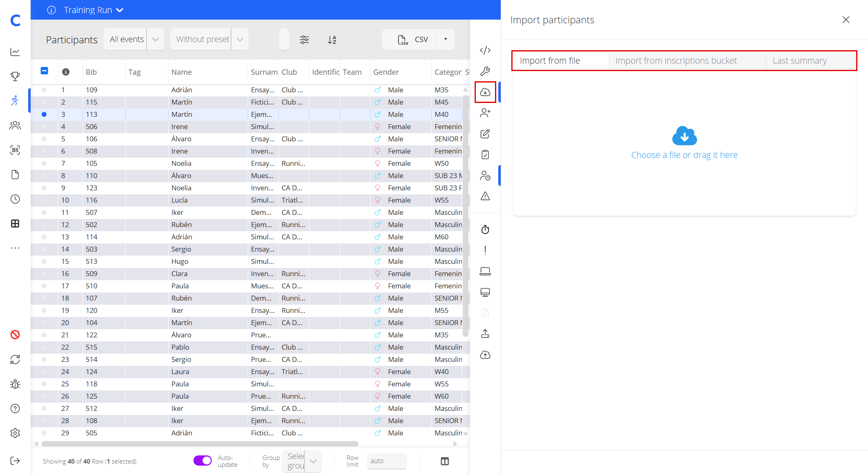Click the app logo at top left
868x475 pixels.
(x=15, y=20)
